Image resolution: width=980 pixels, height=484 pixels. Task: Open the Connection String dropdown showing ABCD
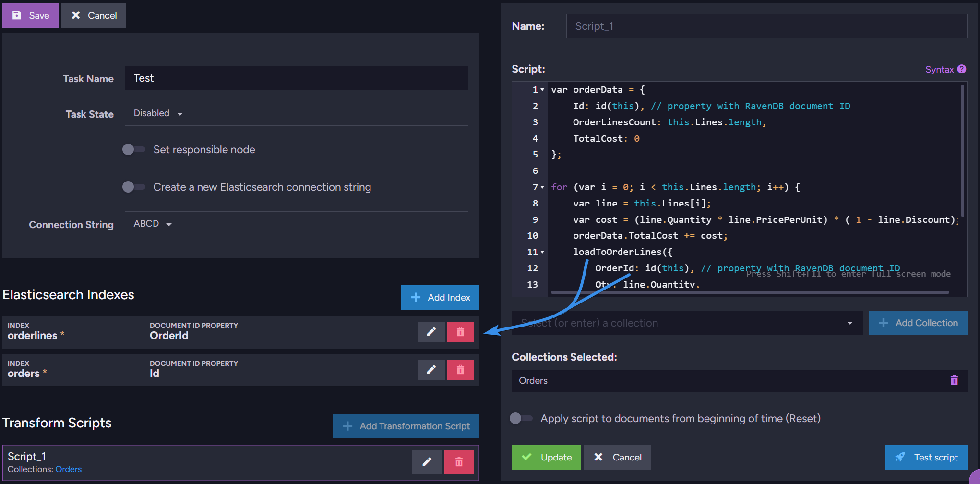click(x=296, y=224)
